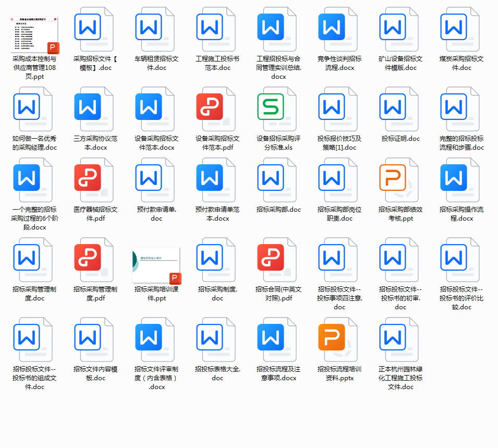
Task: Select 设备采购招标文件范本.docx Word icon
Action: tap(155, 110)
